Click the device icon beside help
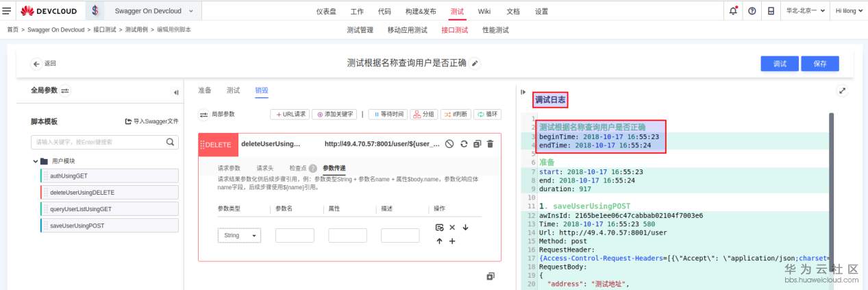This screenshot has width=868, height=290. click(771, 11)
